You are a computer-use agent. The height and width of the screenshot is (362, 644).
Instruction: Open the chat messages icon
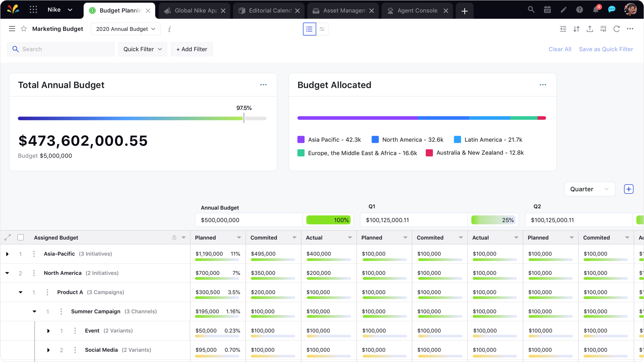[612, 10]
